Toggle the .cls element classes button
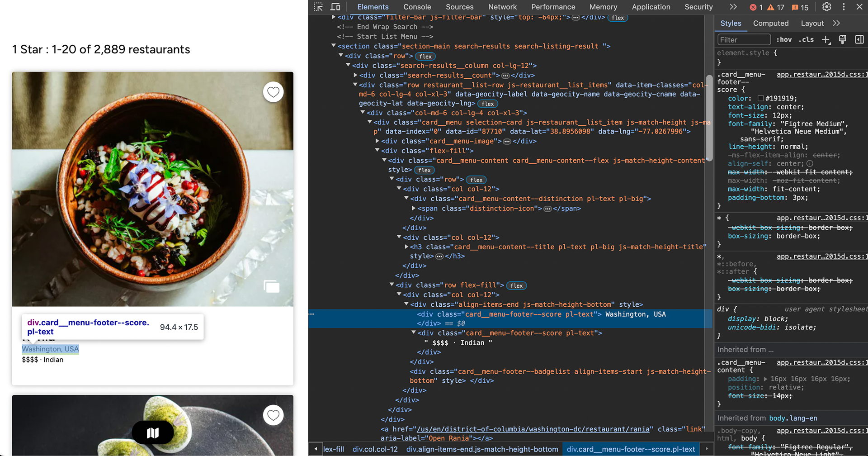The image size is (868, 456). pos(806,40)
